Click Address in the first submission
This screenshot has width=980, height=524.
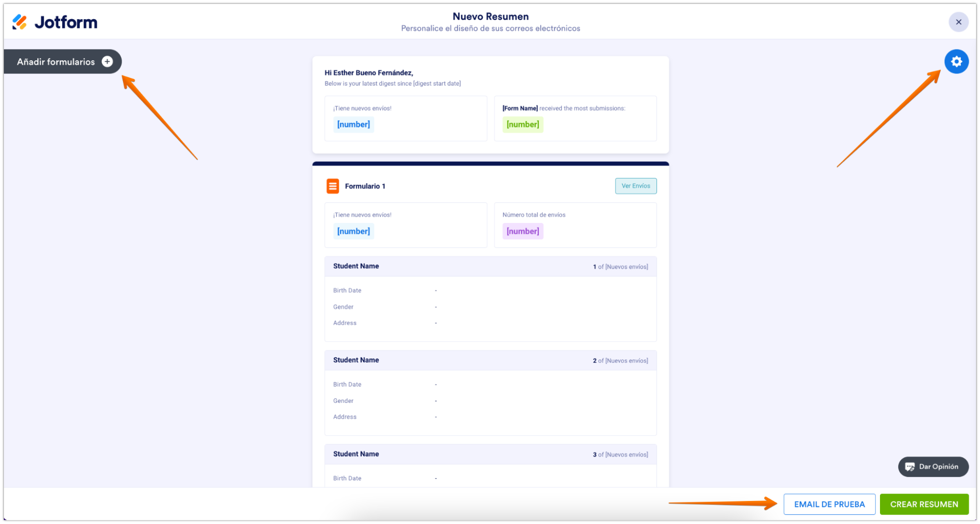click(345, 323)
